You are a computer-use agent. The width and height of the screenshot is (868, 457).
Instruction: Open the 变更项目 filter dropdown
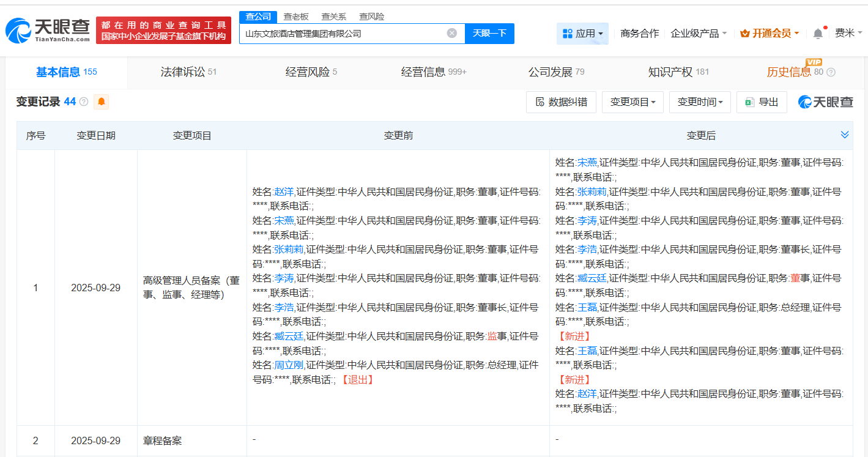pos(632,102)
